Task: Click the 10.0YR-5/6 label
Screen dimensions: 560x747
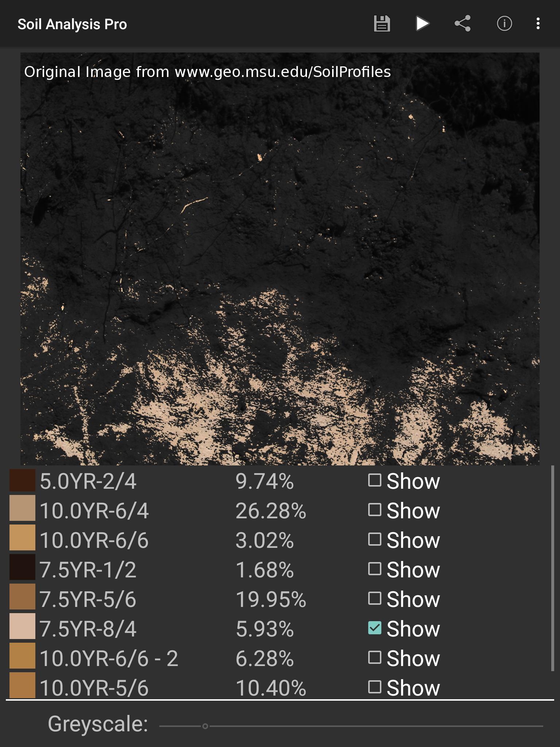Action: tap(94, 688)
